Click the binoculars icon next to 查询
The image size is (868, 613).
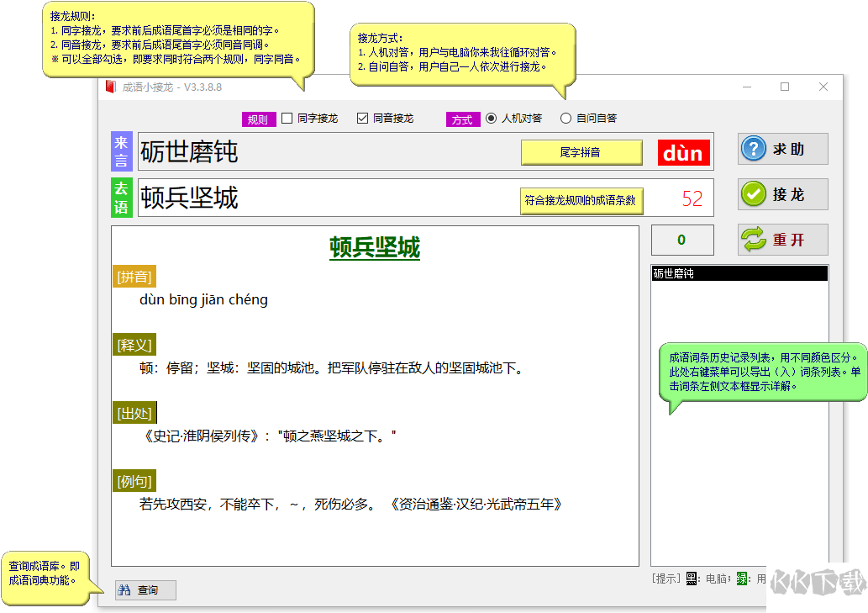[x=123, y=589]
